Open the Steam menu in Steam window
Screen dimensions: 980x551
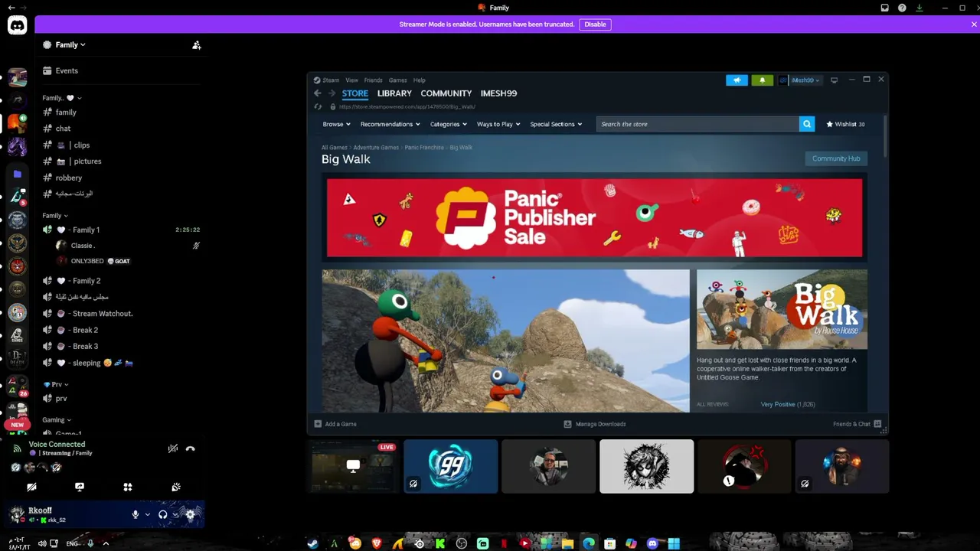coord(330,80)
